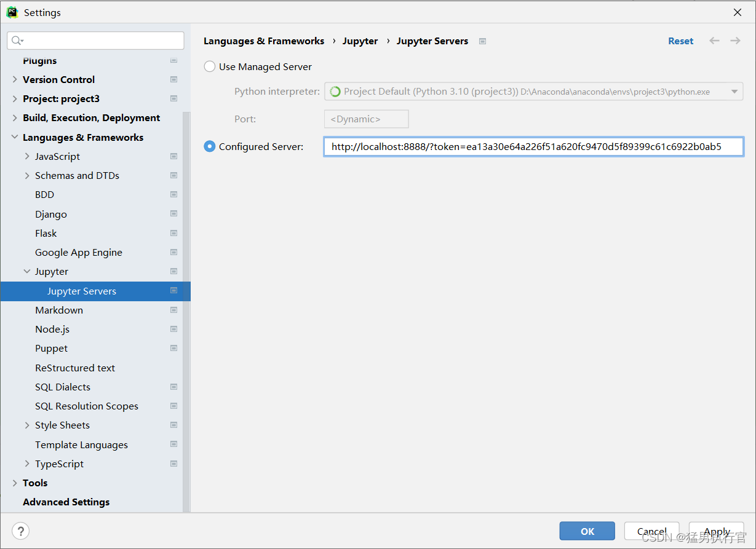Click the project-level icon beside Flask

pos(173,233)
